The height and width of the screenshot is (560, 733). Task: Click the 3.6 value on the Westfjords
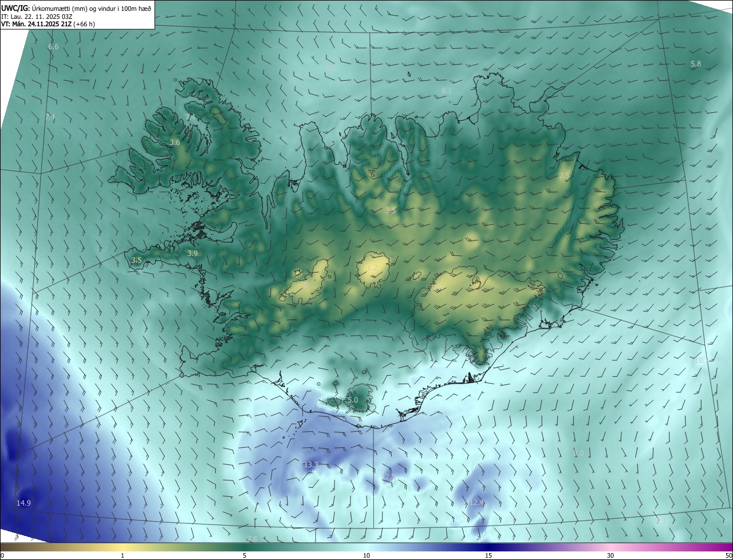pos(175,142)
